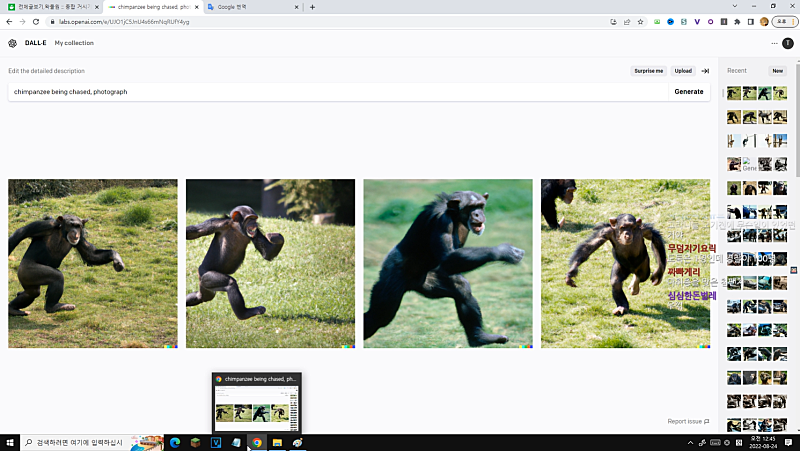The image size is (800, 451).
Task: Bookmark this page with the star
Action: click(x=640, y=22)
